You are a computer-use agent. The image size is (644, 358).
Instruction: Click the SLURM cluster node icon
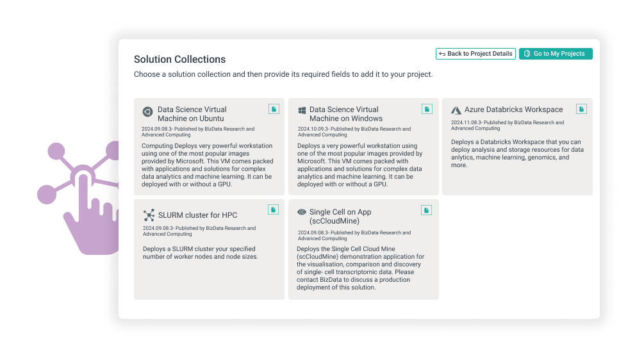click(x=149, y=215)
